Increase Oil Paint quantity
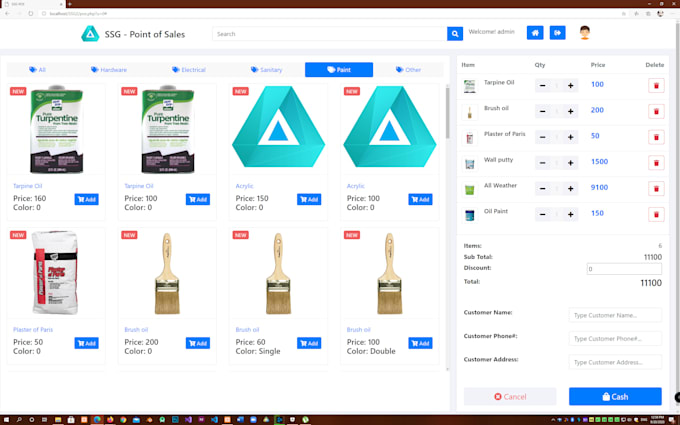 click(570, 214)
